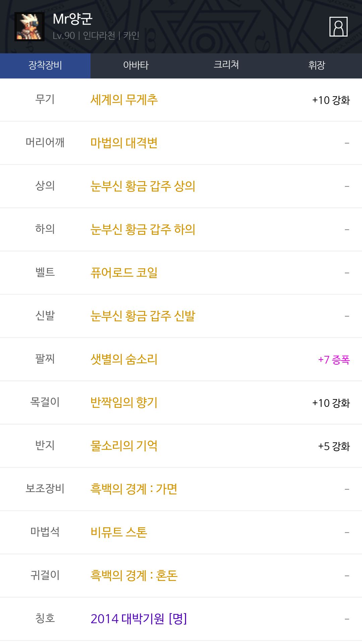Screen dimensions: 362x644
Task: View ring item 물소리의 기억
Action: 124,446
